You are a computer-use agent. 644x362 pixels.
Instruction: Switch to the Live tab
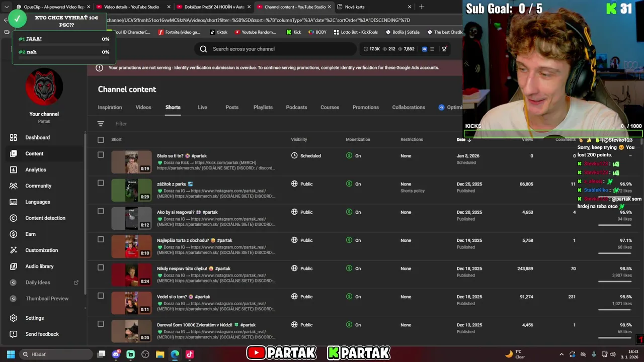(202, 107)
